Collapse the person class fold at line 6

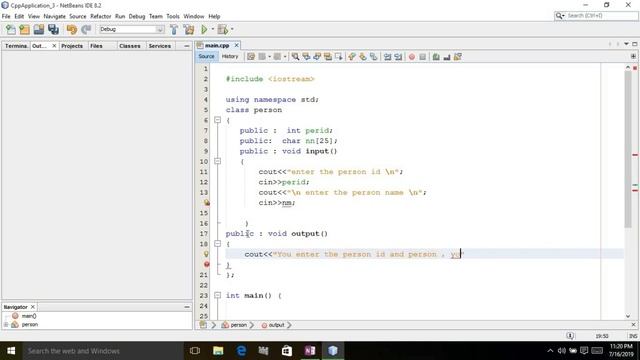[218, 120]
